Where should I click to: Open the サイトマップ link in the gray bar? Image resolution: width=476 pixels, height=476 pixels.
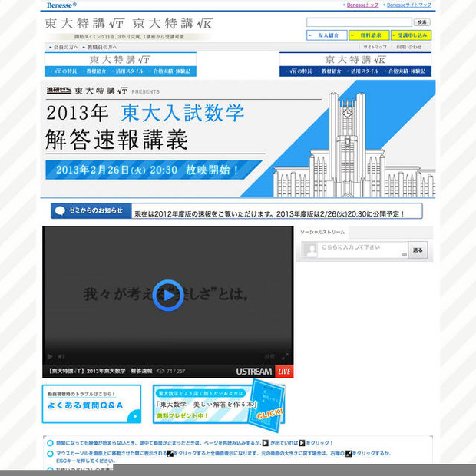[375, 47]
